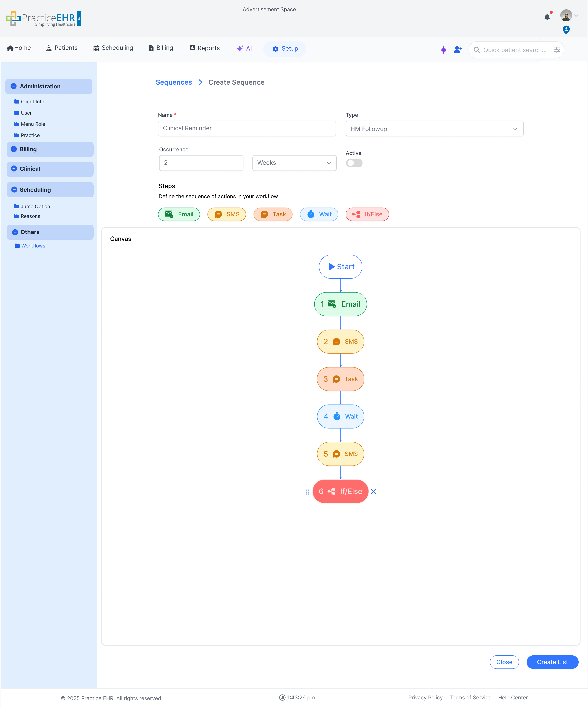Open search filter sliders icon
The height and width of the screenshot is (708, 588).
(557, 50)
